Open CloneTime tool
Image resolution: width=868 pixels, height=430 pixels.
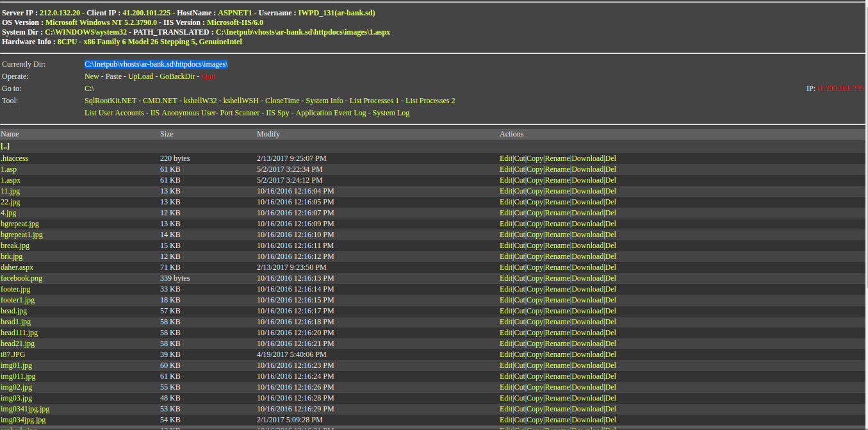[x=282, y=101]
